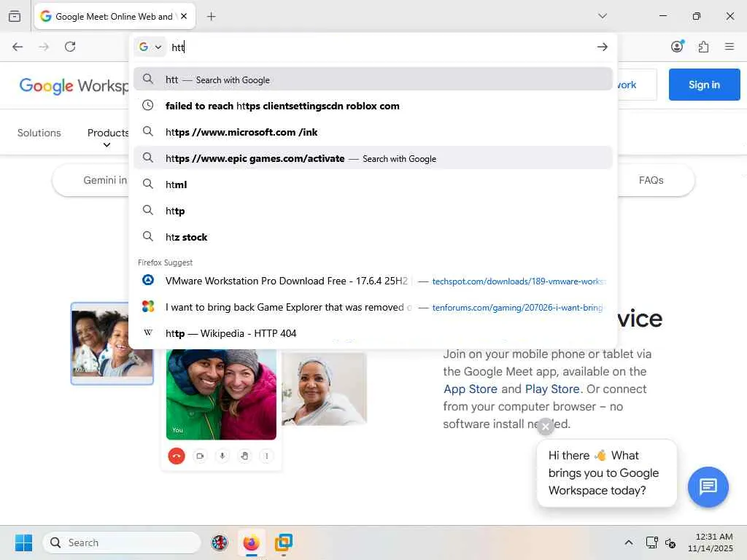Click the blue Sign in button
The image size is (747, 560).
[704, 85]
